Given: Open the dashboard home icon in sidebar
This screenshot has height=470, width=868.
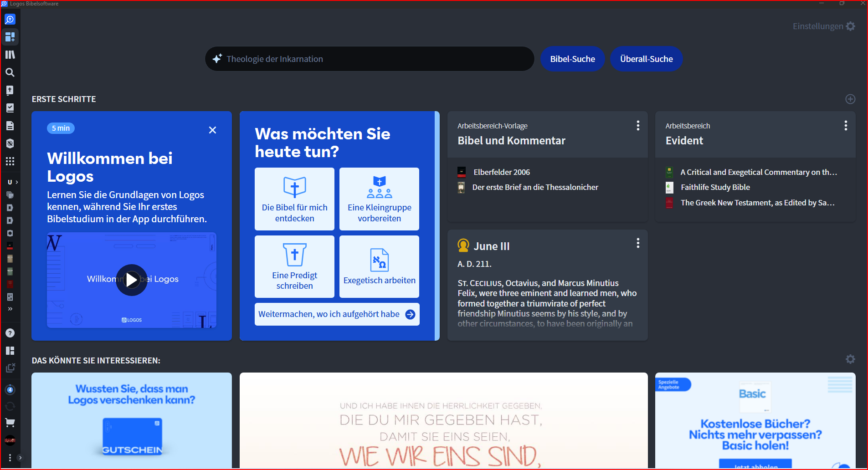Looking at the screenshot, I should (x=10, y=37).
